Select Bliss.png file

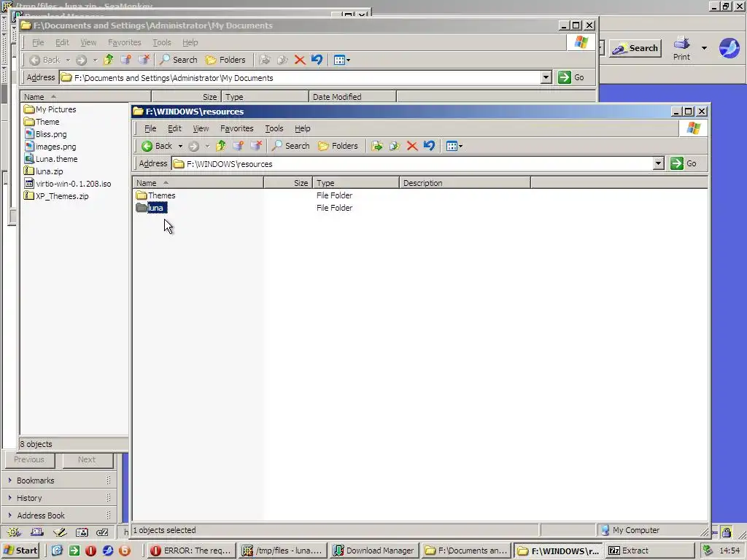(x=46, y=134)
